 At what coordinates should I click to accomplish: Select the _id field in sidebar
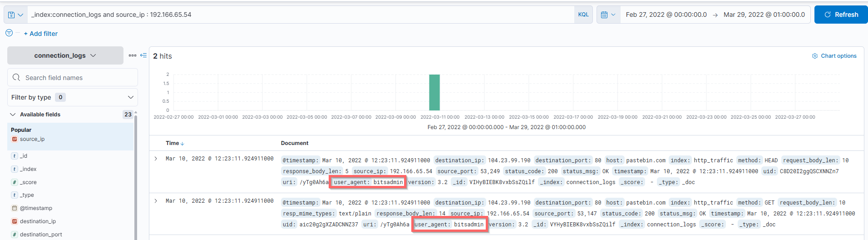[24, 156]
